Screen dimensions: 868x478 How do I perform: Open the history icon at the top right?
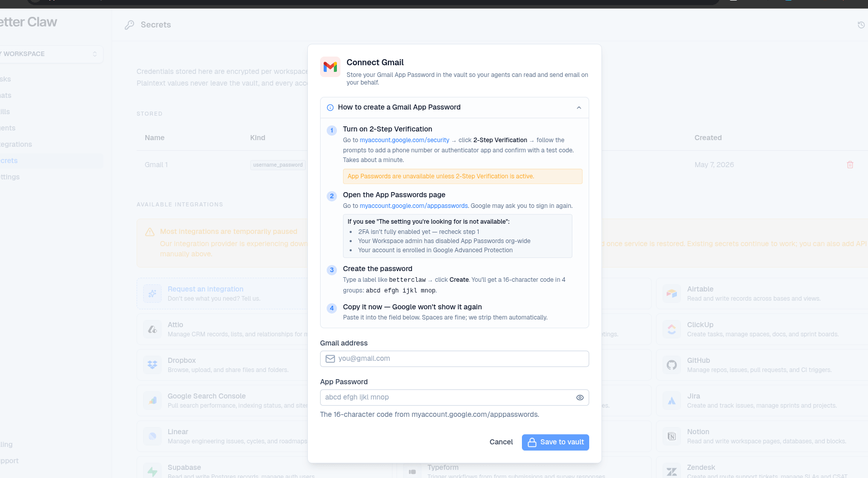point(861,25)
